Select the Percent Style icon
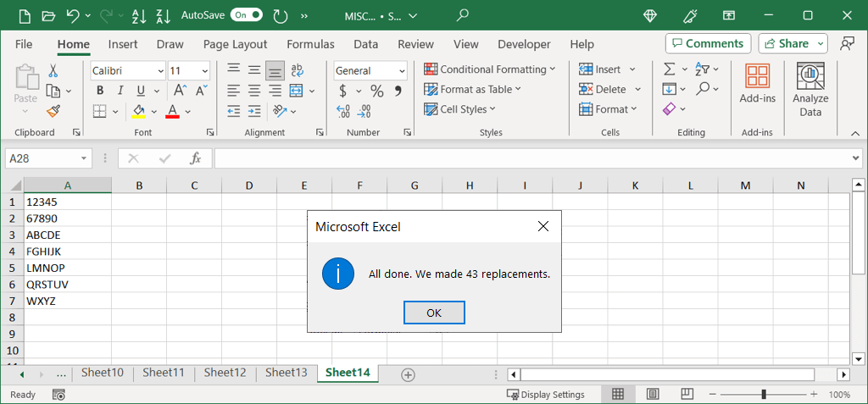The width and height of the screenshot is (868, 404). click(376, 91)
